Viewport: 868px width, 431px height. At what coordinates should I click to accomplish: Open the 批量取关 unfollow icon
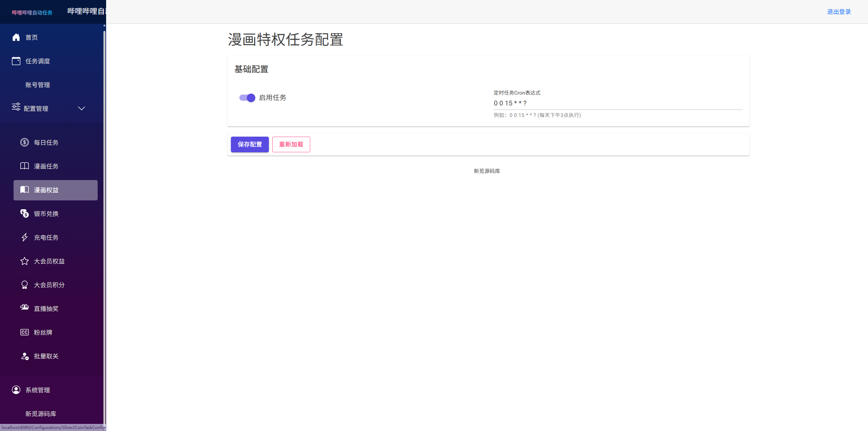click(x=24, y=356)
